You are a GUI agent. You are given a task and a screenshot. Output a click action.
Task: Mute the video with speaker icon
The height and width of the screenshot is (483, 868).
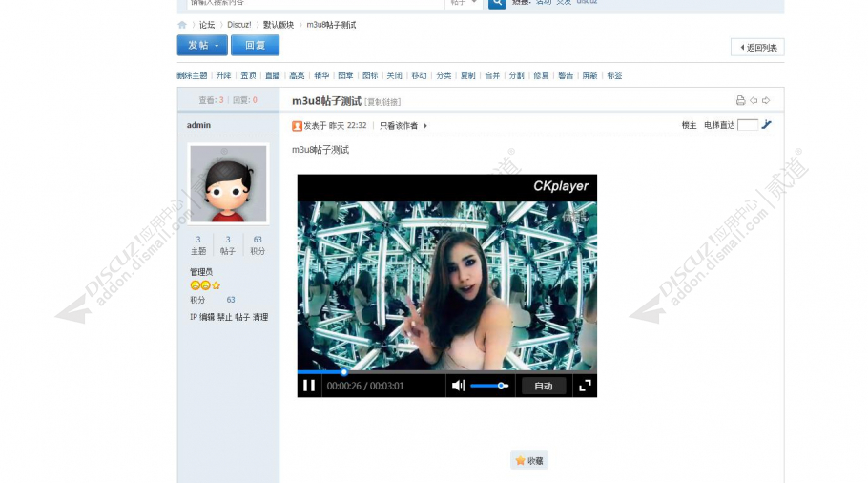tap(458, 386)
